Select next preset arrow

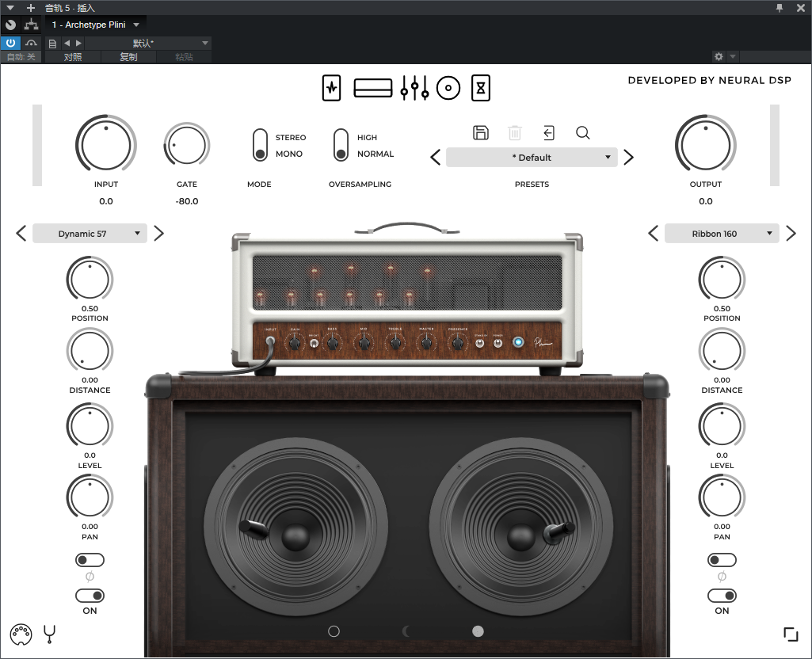tap(629, 158)
